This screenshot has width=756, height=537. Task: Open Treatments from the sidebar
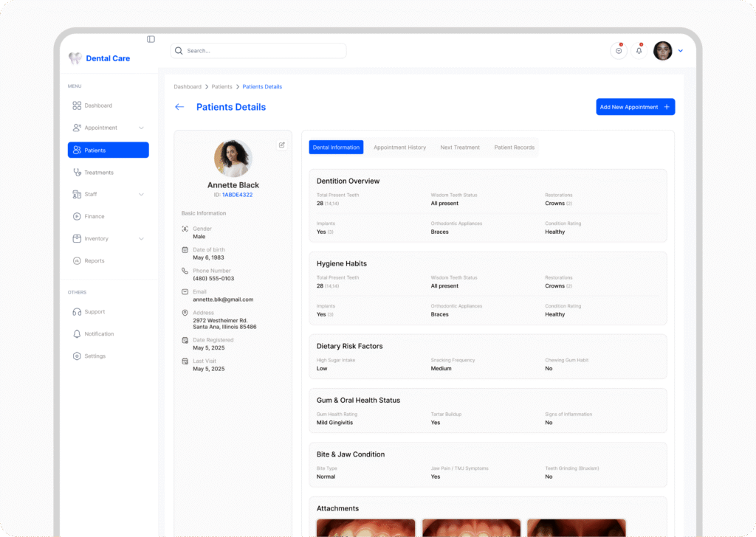tap(98, 173)
